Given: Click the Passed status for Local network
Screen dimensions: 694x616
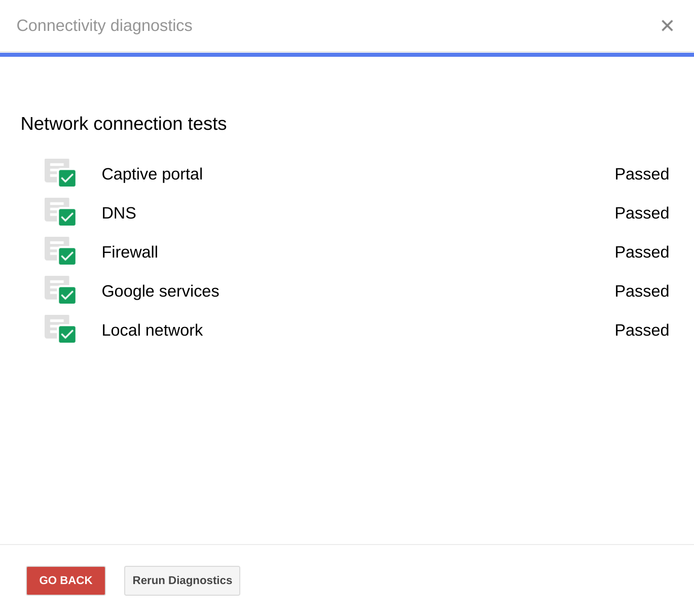Looking at the screenshot, I should point(641,330).
